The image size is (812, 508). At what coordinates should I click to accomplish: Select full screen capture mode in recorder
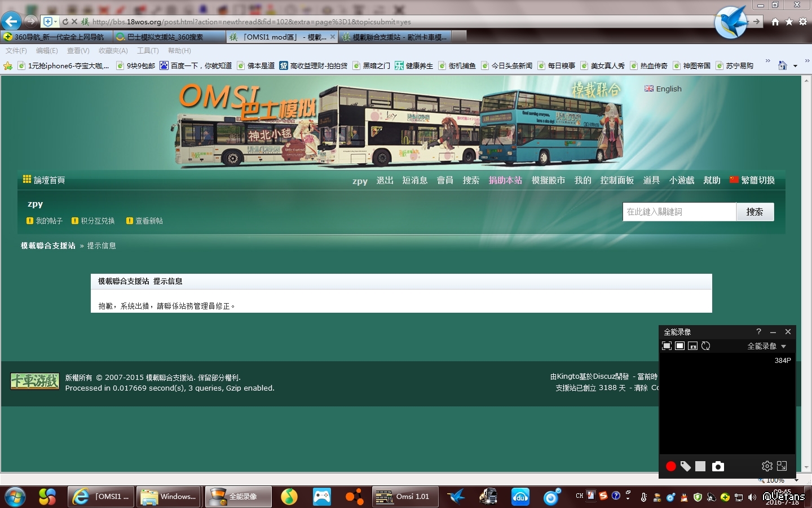680,346
